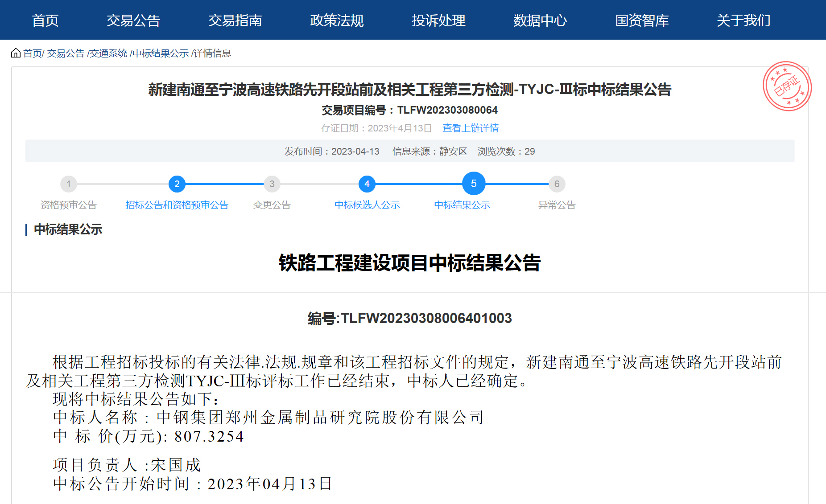Select step 2 circle in progress bar
The image size is (826, 504).
coord(177,184)
